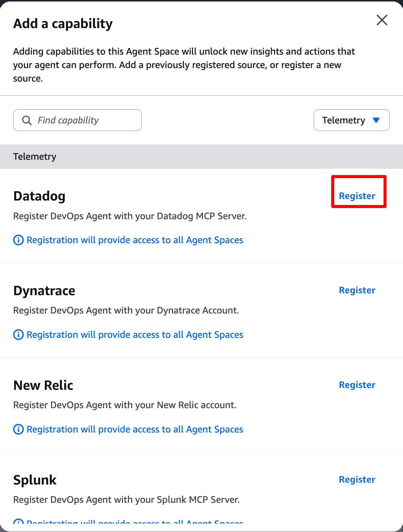Focus the Find capability search field

pyautogui.click(x=86, y=120)
